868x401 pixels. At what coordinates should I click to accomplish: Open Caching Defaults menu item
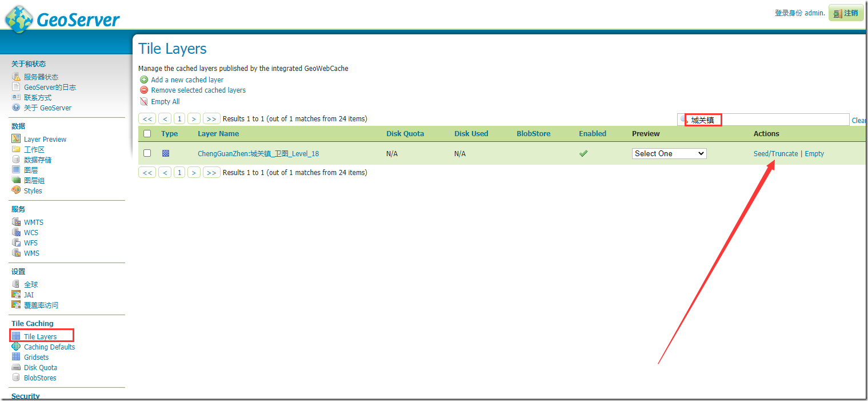49,347
